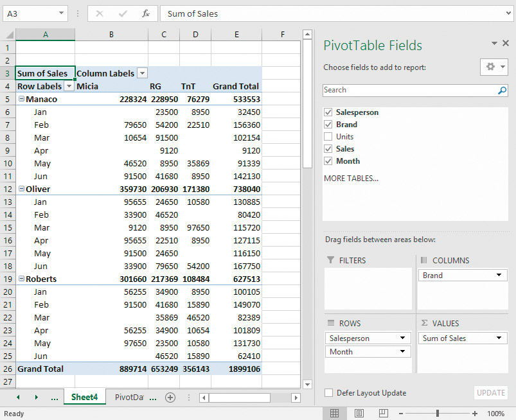Check the Units field checkbox
Image resolution: width=516 pixels, height=420 pixels.
pos(328,137)
